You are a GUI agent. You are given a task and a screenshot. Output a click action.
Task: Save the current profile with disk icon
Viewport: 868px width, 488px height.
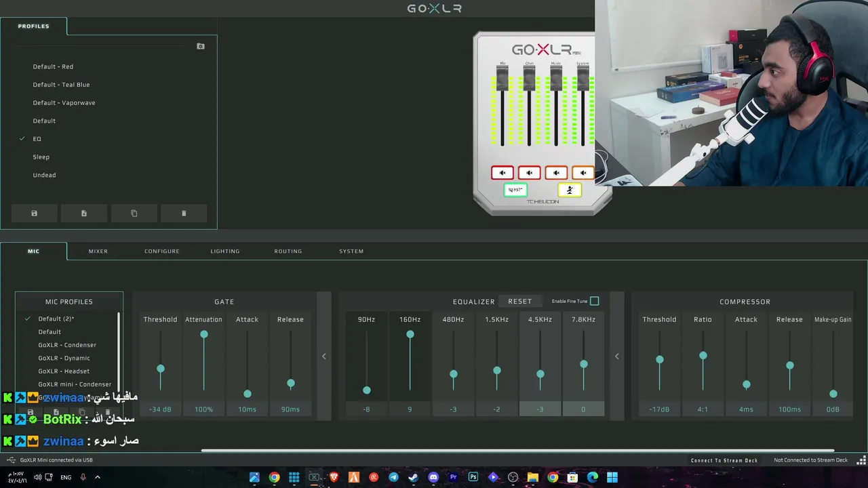[35, 213]
